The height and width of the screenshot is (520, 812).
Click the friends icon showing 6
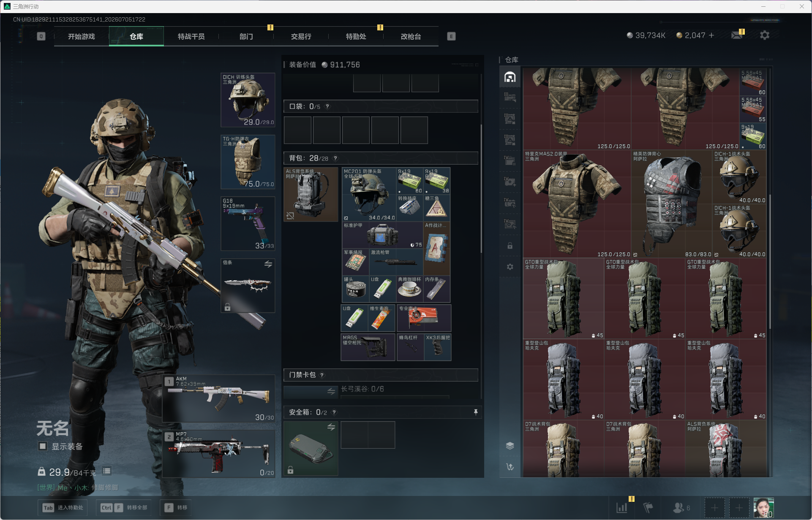pyautogui.click(x=681, y=508)
